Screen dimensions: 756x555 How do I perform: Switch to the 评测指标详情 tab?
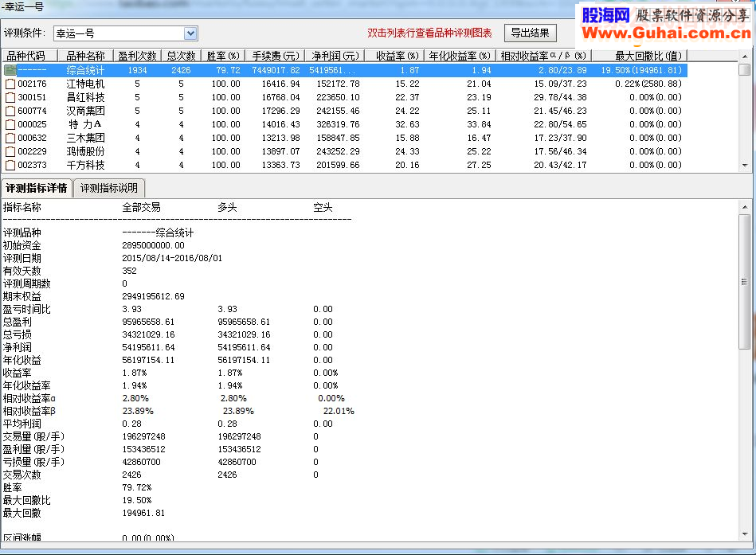point(37,188)
